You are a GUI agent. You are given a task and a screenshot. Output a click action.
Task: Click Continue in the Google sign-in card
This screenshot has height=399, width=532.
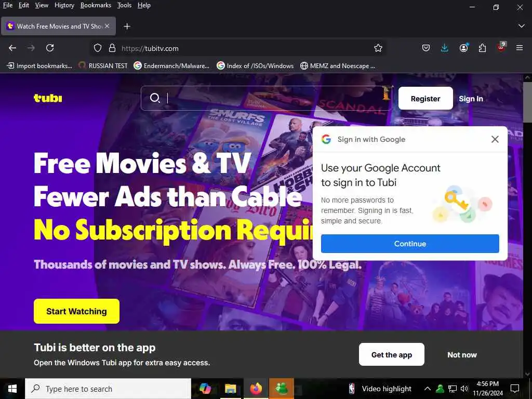(x=410, y=244)
